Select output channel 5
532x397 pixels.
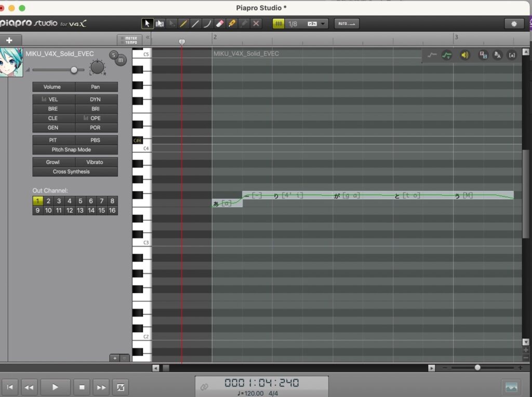coord(80,201)
